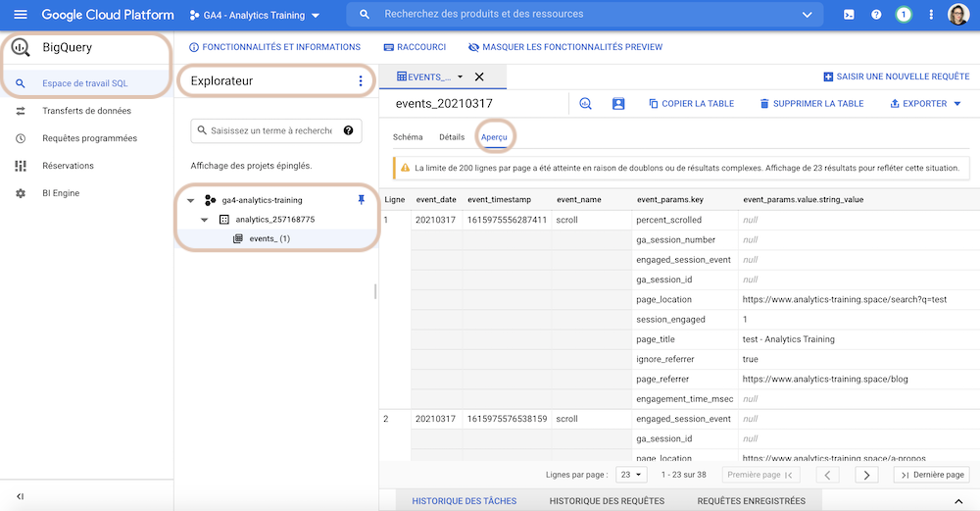Click COPIER LA TABLE button
The height and width of the screenshot is (511, 980).
coord(691,104)
